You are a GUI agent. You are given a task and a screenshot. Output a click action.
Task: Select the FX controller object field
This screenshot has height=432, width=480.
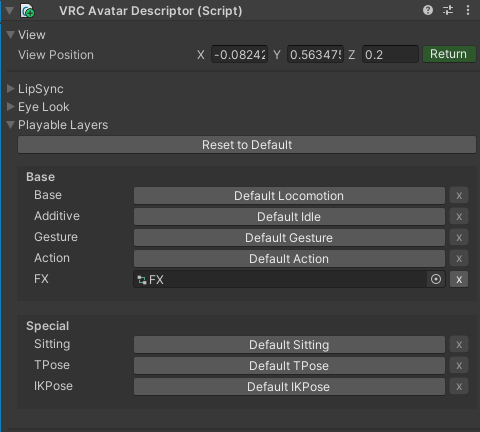(280, 279)
